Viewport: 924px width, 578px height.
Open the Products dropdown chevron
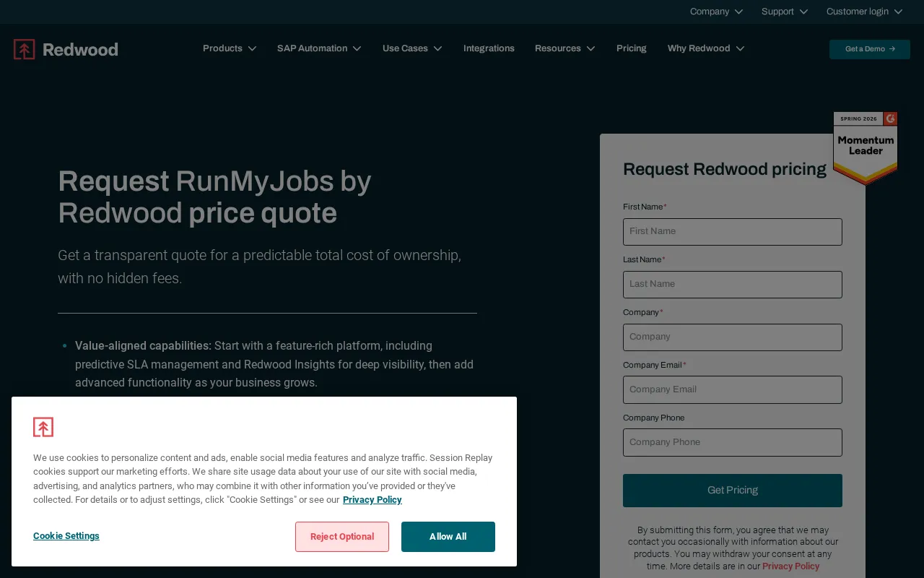pos(252,48)
